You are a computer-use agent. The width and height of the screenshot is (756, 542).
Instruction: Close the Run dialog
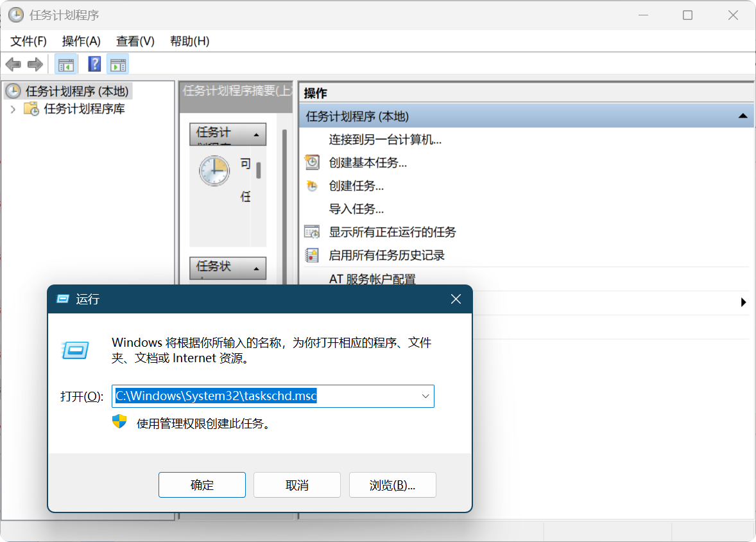[x=456, y=299]
